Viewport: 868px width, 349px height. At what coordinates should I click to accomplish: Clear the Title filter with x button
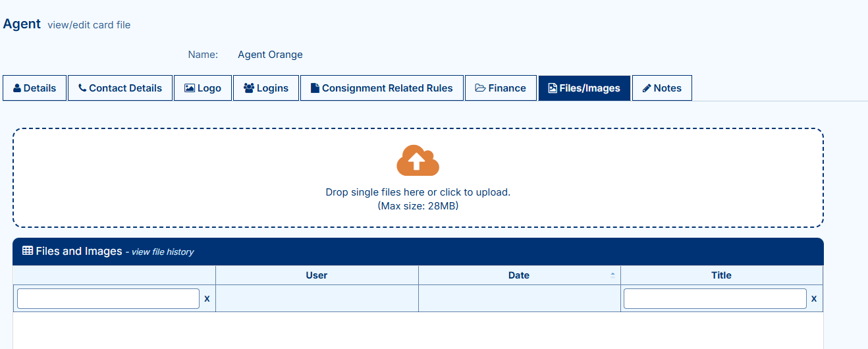(x=814, y=298)
